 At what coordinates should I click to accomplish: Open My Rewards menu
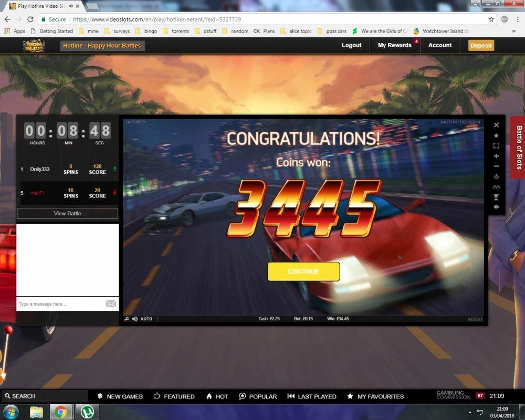tap(394, 45)
